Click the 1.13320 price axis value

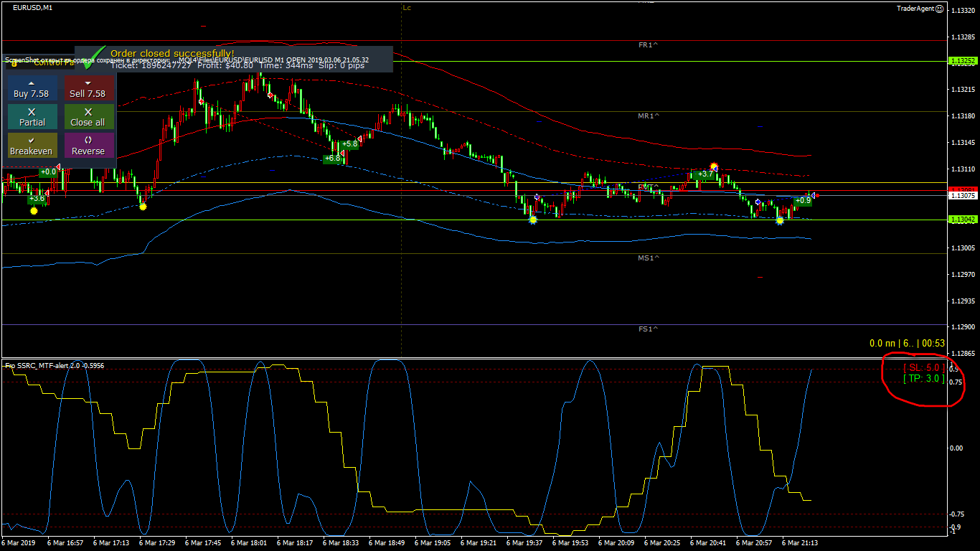pyautogui.click(x=962, y=11)
